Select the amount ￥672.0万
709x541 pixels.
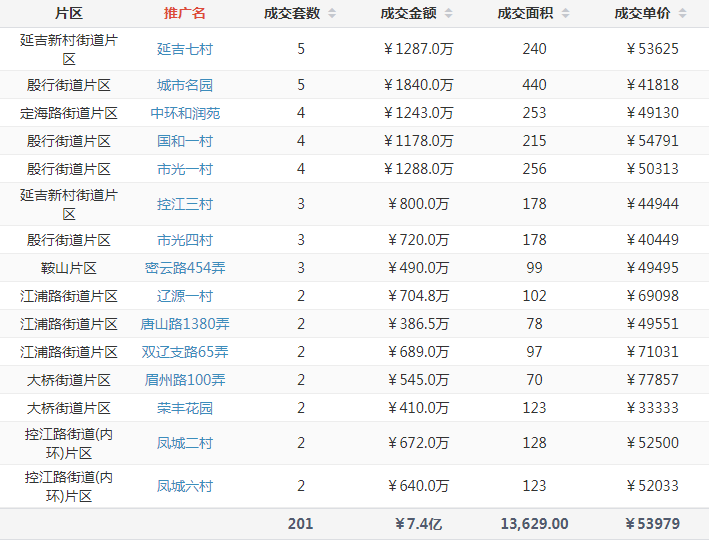(418, 443)
